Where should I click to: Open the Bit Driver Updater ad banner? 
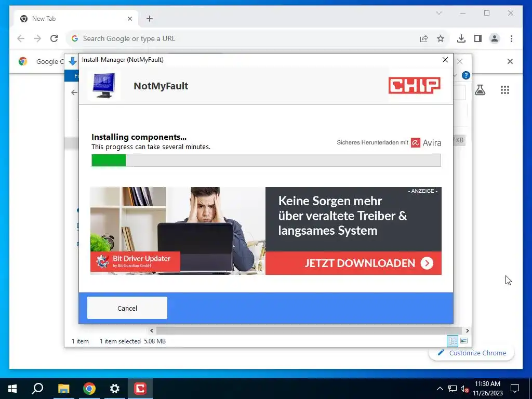click(135, 261)
